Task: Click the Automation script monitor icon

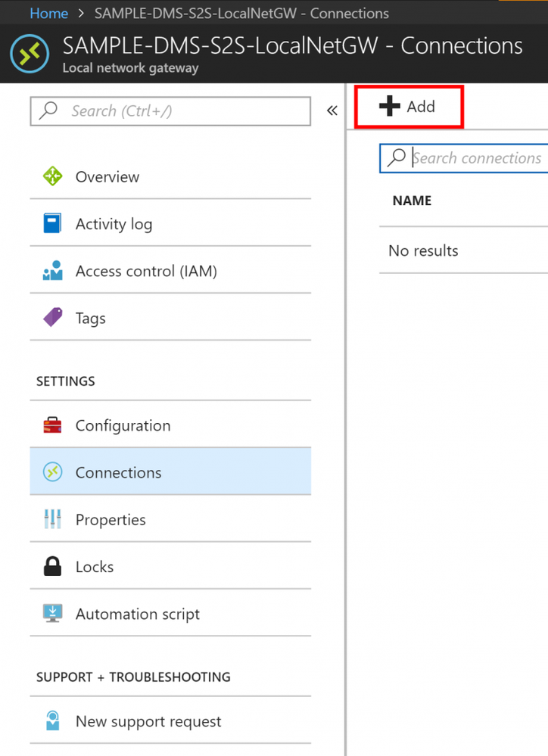Action: click(x=52, y=613)
